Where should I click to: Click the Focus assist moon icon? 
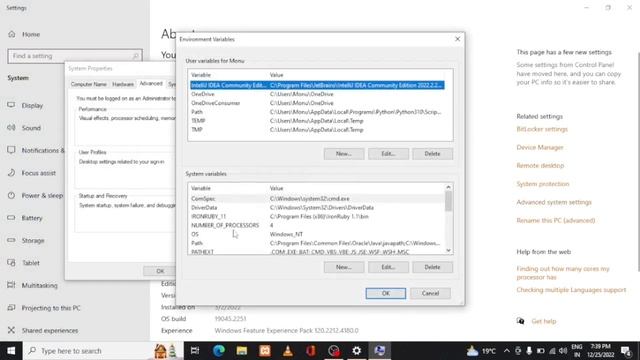11,173
